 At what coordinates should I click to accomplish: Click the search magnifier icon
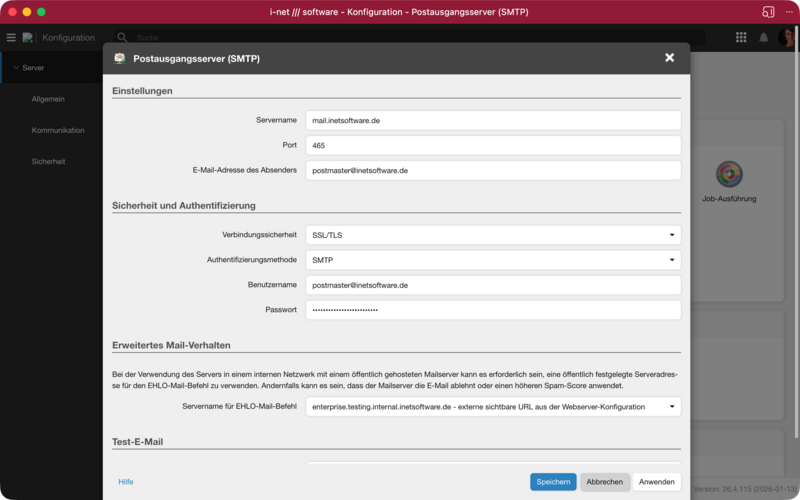point(123,38)
